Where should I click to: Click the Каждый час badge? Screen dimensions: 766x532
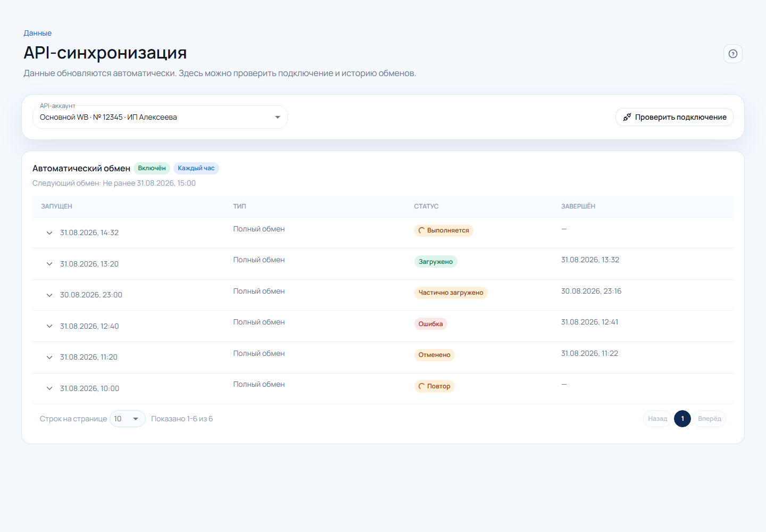[x=196, y=168]
